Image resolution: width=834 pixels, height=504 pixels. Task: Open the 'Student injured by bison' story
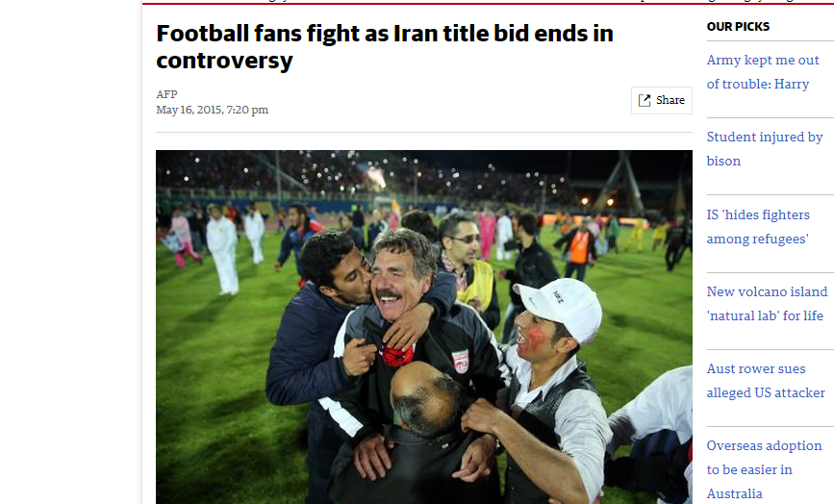point(765,149)
